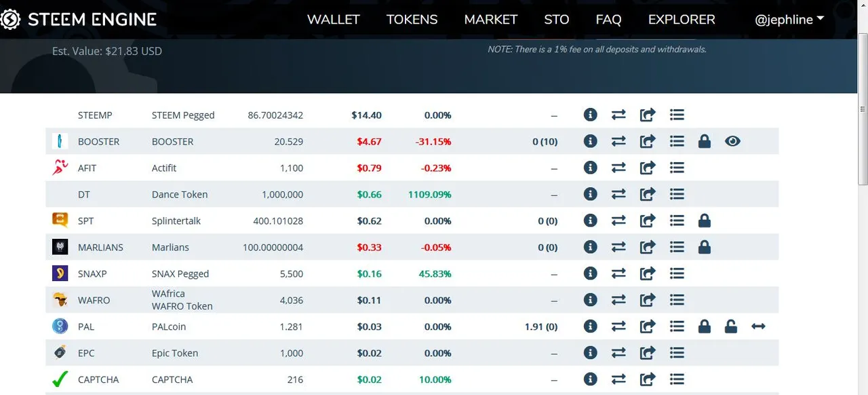Viewport: 868px width, 395px height.
Task: Click lock stake icon in PAL row
Action: pos(705,326)
